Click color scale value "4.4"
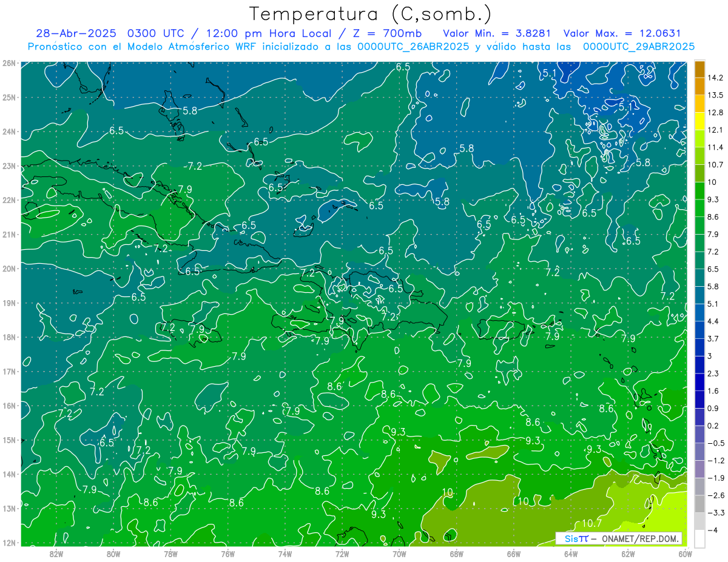This screenshot has height=562, width=728. coord(713,321)
